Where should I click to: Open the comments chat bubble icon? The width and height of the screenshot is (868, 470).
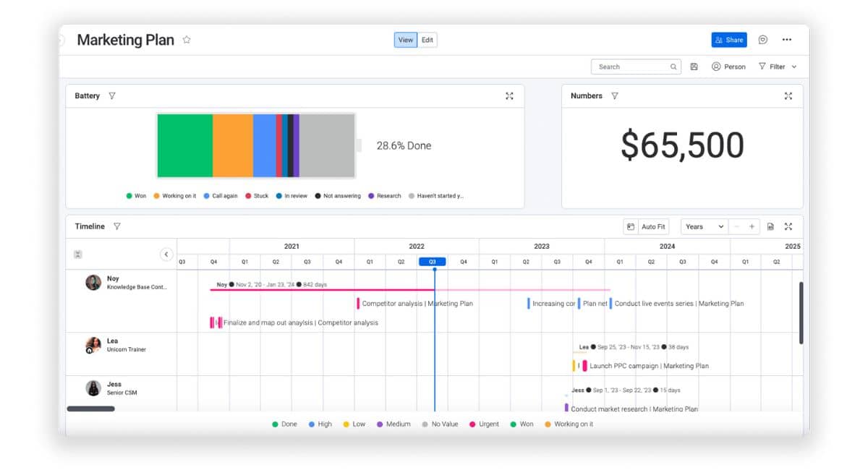point(762,40)
